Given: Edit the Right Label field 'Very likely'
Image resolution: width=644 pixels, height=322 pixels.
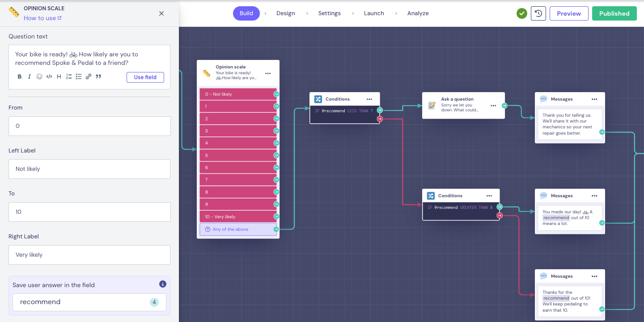Looking at the screenshot, I should click(89, 255).
